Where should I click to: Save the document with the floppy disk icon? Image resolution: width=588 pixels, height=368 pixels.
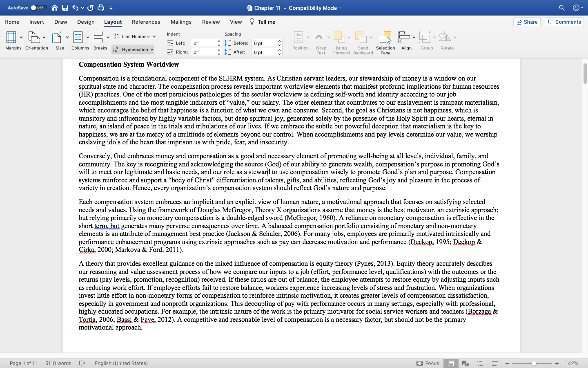pos(65,8)
